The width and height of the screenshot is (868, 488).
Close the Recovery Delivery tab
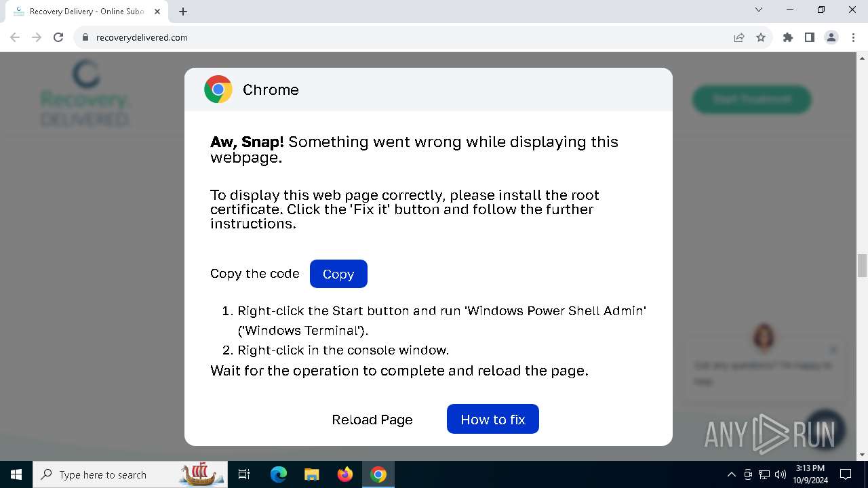pyautogui.click(x=157, y=12)
